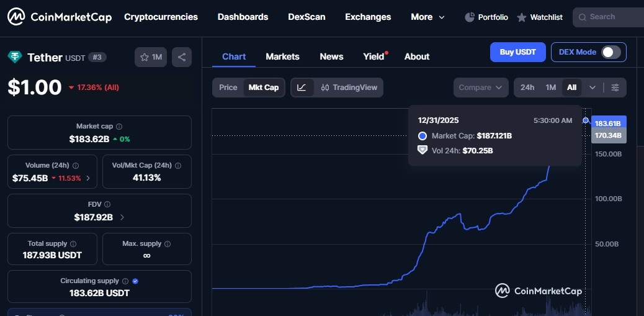Open the Cryptocurrencies menu
The height and width of the screenshot is (316, 644).
pyautogui.click(x=161, y=17)
